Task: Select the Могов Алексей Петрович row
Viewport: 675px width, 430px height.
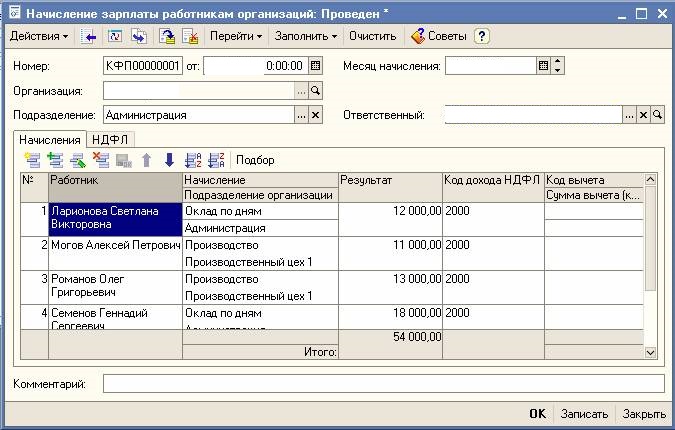Action: (115, 245)
